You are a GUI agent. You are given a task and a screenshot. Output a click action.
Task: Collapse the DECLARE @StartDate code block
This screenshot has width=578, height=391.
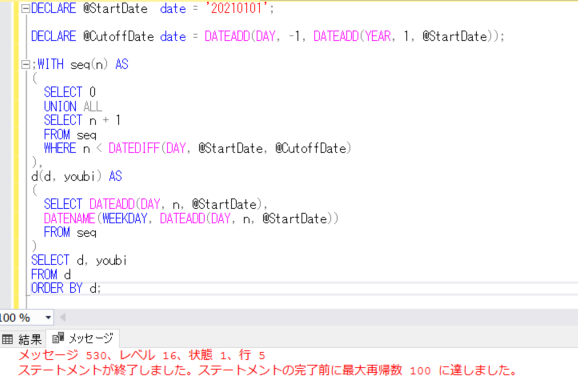pos(25,9)
